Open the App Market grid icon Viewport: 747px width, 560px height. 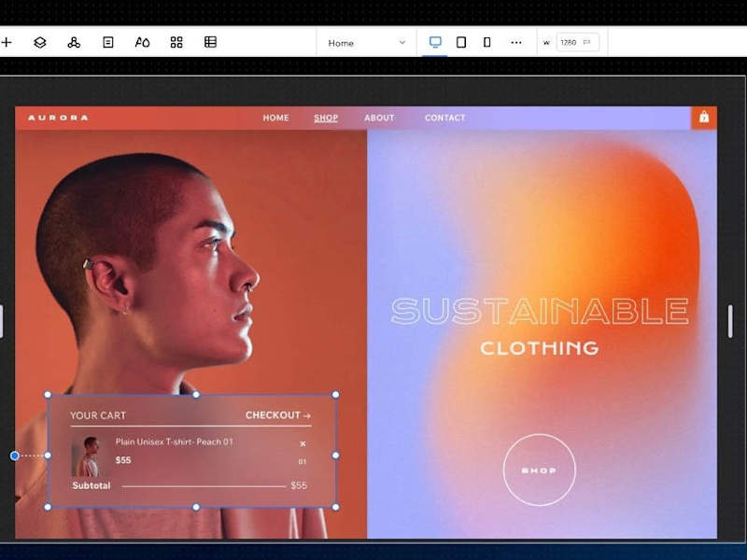(x=176, y=42)
